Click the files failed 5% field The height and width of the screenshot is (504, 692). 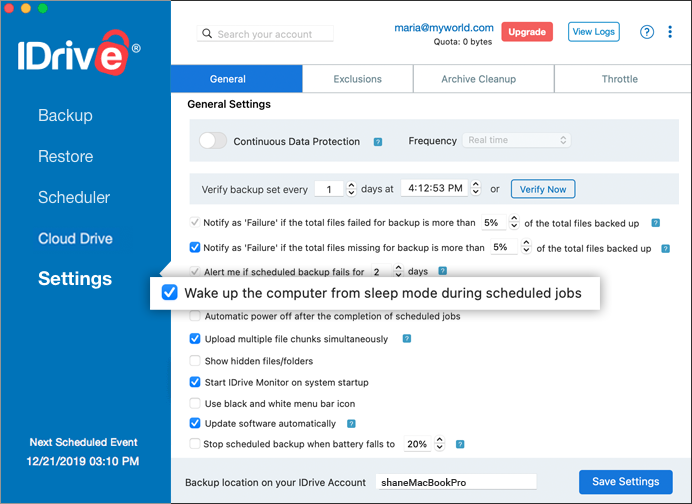pyautogui.click(x=494, y=222)
